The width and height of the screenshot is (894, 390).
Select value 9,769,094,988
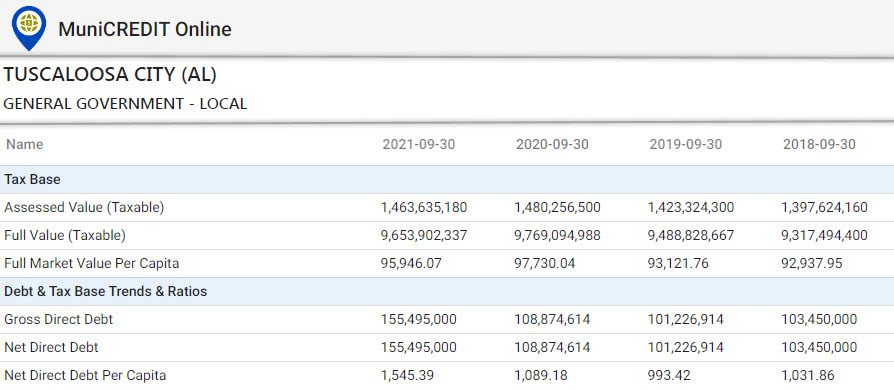pyautogui.click(x=558, y=235)
